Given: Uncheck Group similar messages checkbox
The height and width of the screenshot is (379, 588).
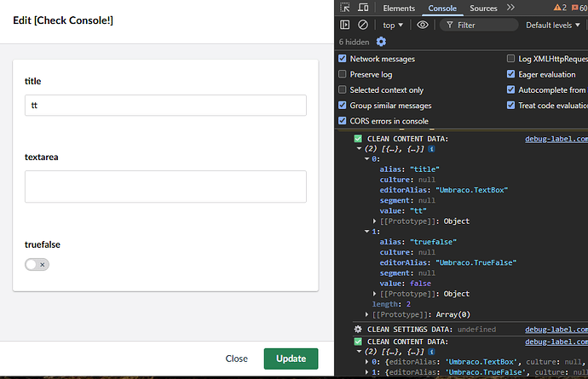Looking at the screenshot, I should [x=342, y=106].
